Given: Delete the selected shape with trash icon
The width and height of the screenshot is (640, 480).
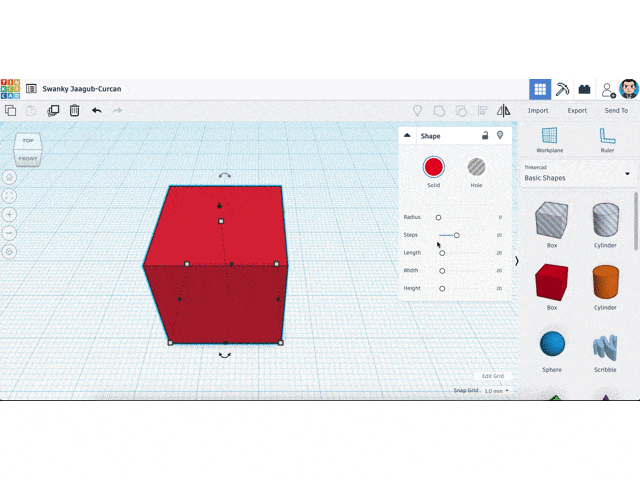Looking at the screenshot, I should (x=74, y=111).
